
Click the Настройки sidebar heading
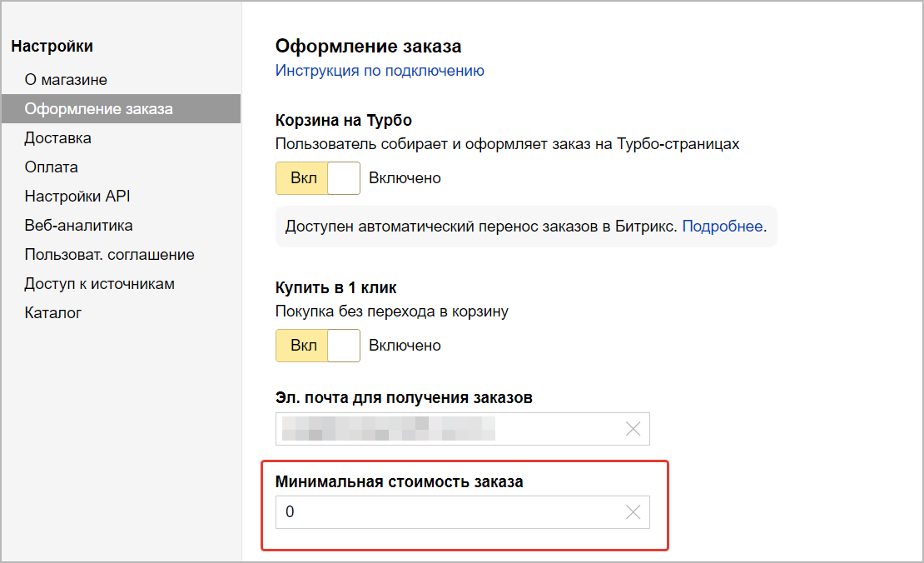click(x=52, y=47)
